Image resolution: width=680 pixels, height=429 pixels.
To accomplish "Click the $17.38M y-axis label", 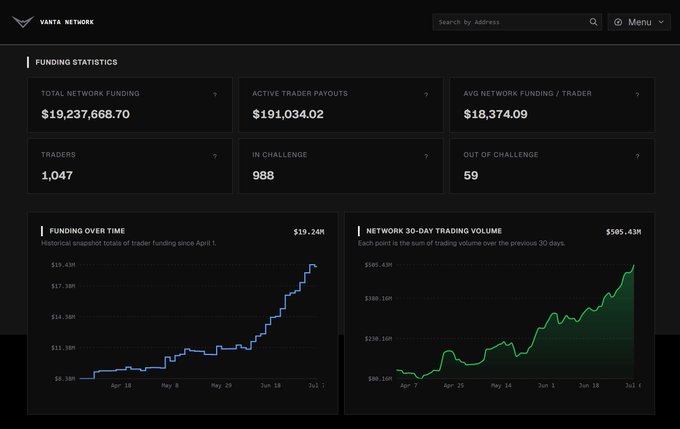I will click(x=63, y=286).
